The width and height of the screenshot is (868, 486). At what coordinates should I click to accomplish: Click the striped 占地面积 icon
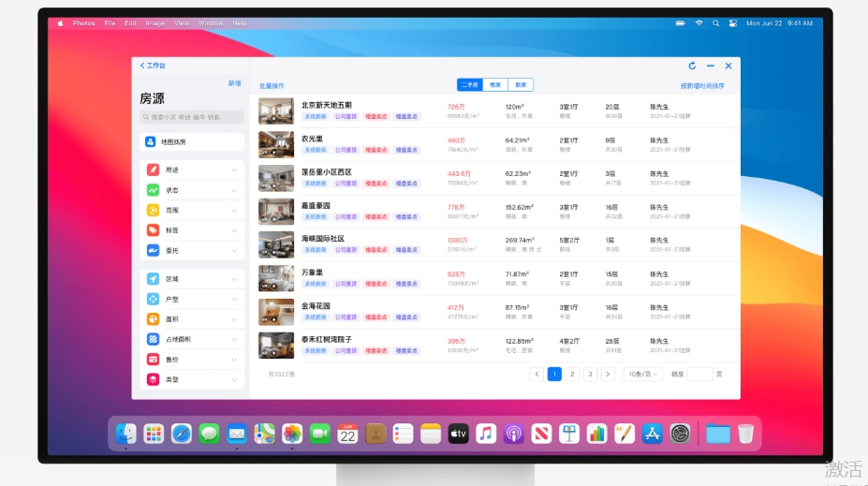pyautogui.click(x=153, y=339)
